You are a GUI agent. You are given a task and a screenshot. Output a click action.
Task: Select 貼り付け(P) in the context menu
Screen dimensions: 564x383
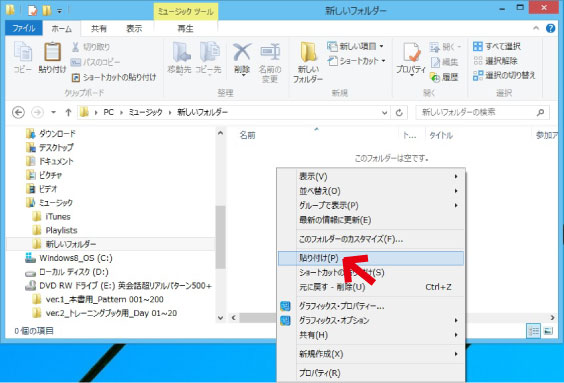371,258
